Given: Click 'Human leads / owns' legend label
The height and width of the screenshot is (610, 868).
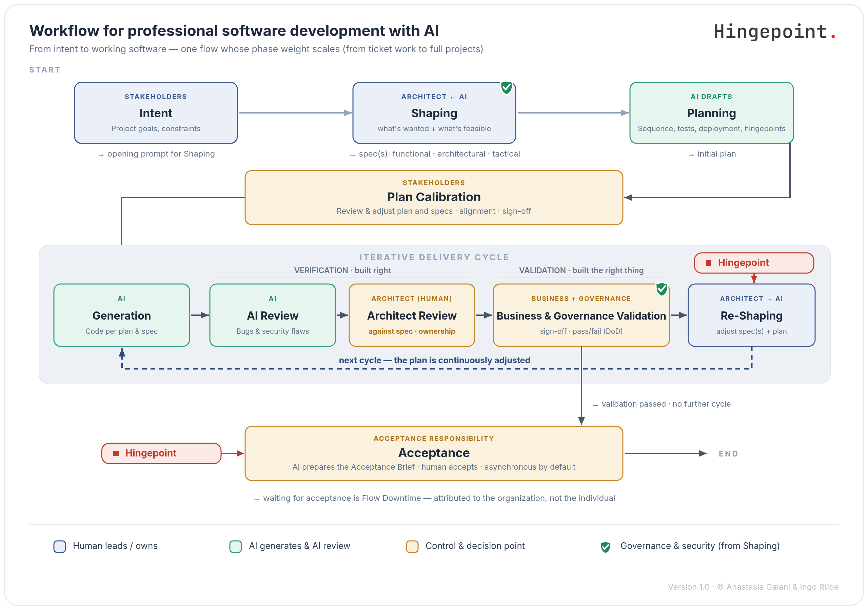Looking at the screenshot, I should [115, 546].
